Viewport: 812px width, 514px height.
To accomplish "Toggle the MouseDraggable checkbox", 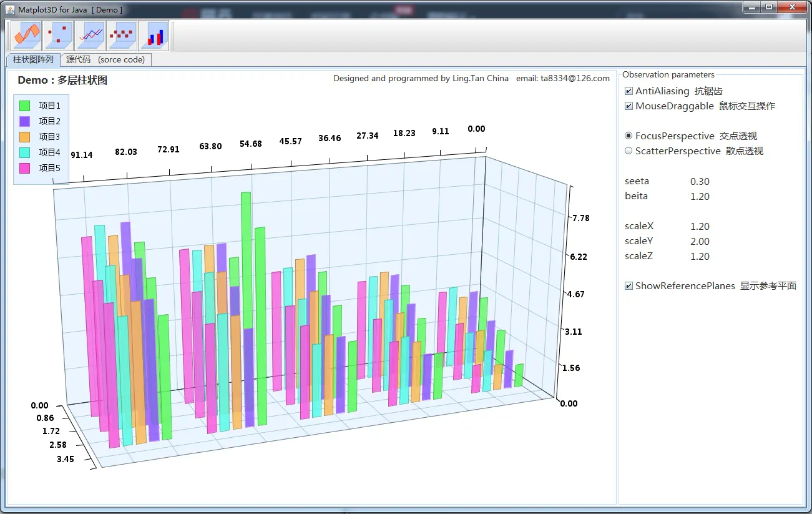I will pos(629,106).
